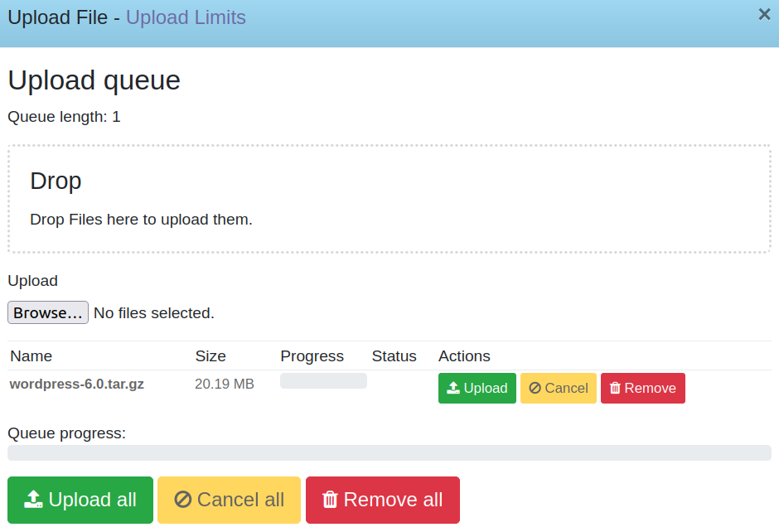This screenshot has width=779, height=532.
Task: Click the Size column header
Action: [x=210, y=356]
